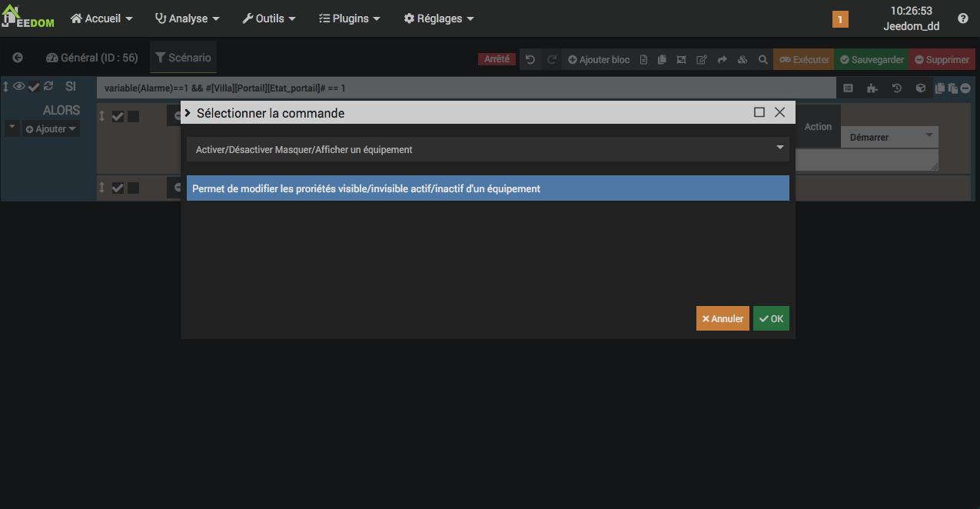
Task: Open the help question mark icon
Action: tap(963, 18)
